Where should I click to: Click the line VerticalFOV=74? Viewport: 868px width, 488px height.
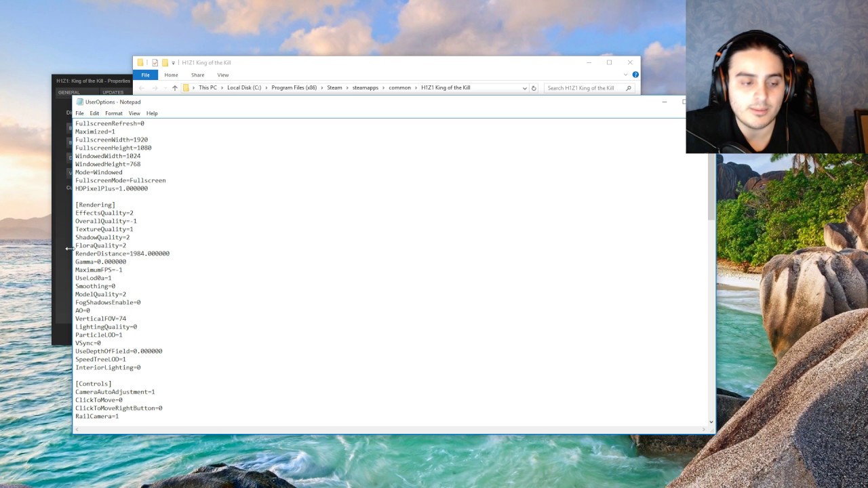(x=100, y=319)
